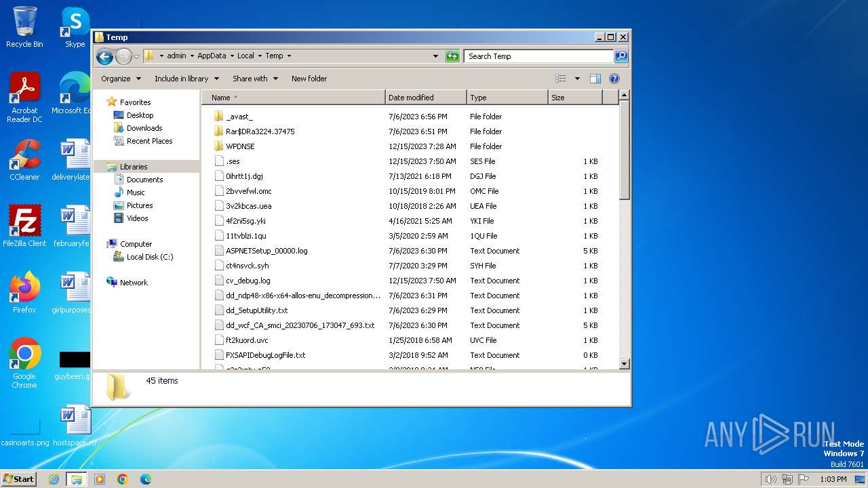Viewport: 868px width, 488px height.
Task: Open Microsoft Edge from the taskbar
Action: (x=145, y=479)
